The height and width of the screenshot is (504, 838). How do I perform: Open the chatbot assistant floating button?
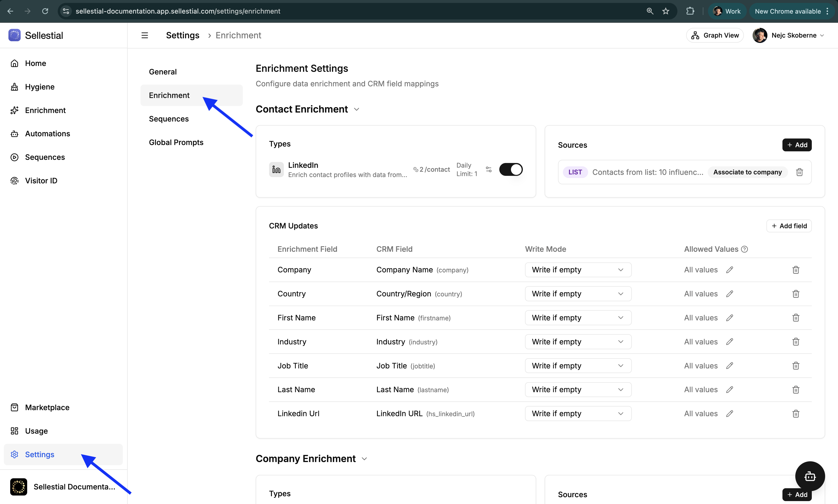[810, 476]
